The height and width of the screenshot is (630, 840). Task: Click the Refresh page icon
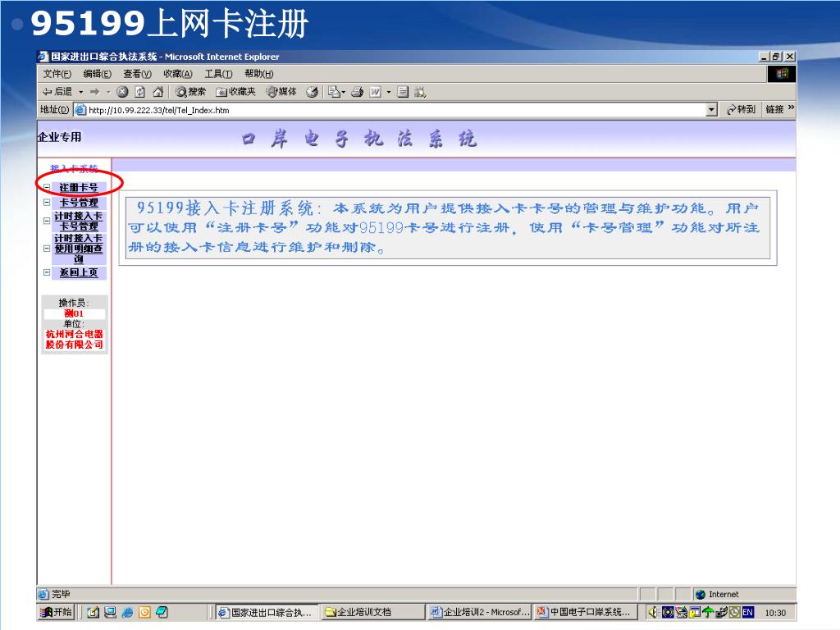tap(139, 92)
